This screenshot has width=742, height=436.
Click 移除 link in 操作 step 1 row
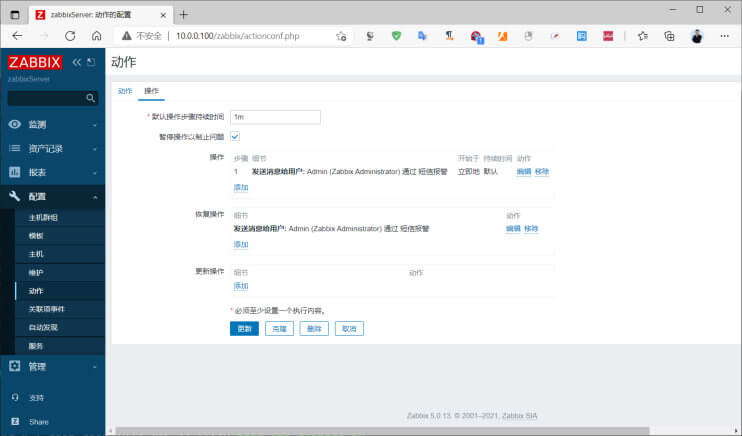[x=542, y=172]
